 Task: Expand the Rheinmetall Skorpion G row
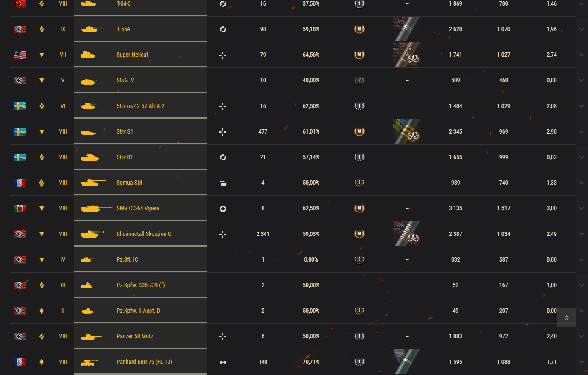click(582, 234)
